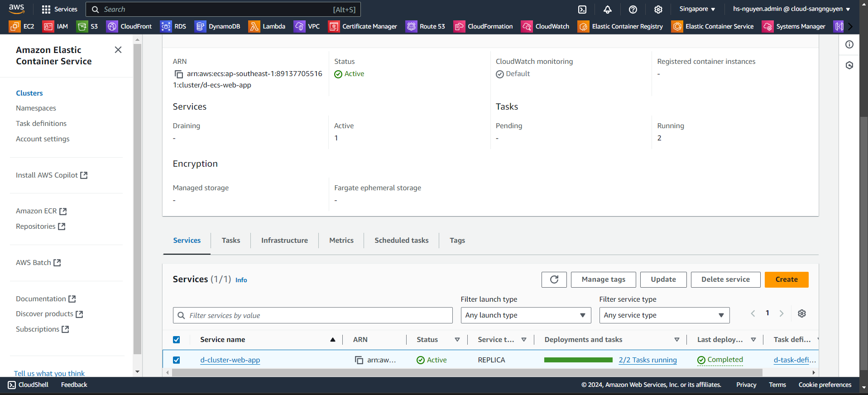Click the Update button
Screen dimensions: 868x395
coord(663,279)
